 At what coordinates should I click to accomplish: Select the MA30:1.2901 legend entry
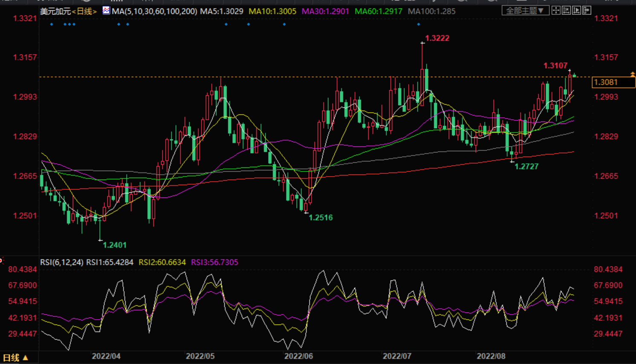tap(325, 11)
